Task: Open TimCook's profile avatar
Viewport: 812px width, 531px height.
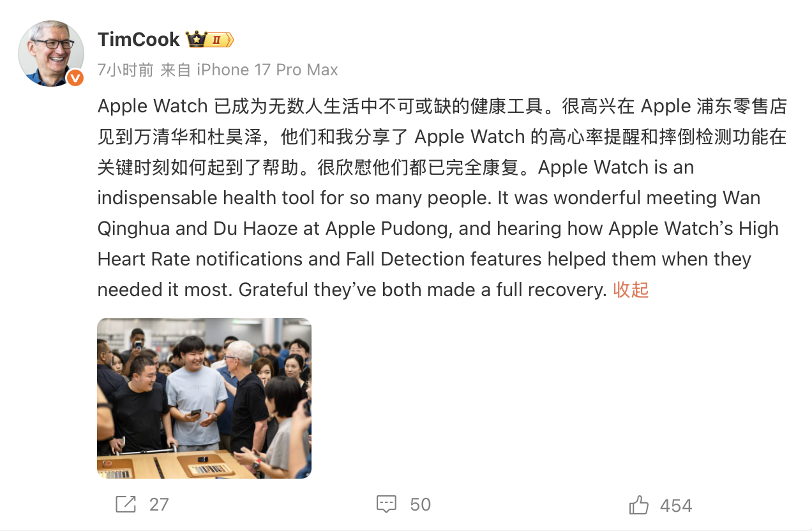Action: 51,54
